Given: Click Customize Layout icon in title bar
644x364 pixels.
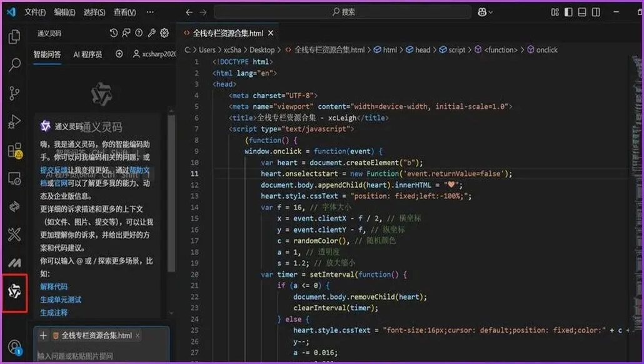Looking at the screenshot, I should point(555,12).
